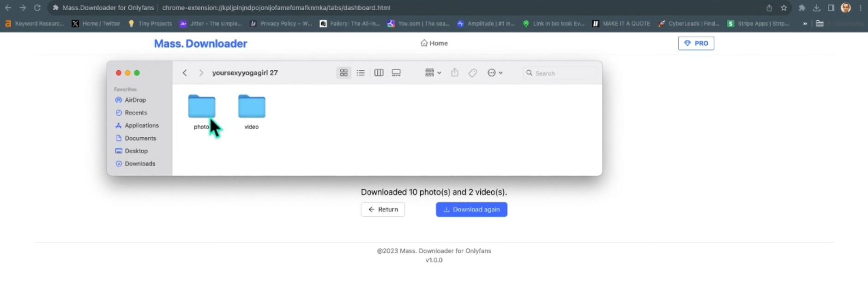Open the Keyword Research bookmark
The height and width of the screenshot is (306, 868).
point(35,24)
